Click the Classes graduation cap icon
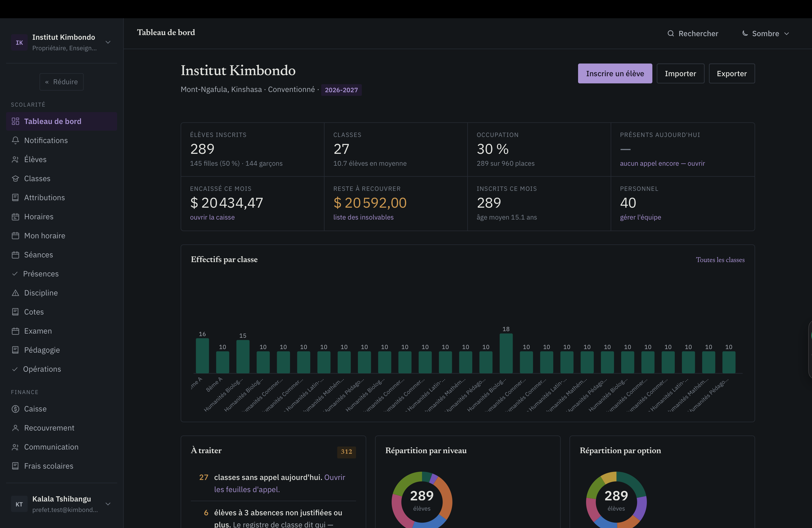 pos(15,178)
